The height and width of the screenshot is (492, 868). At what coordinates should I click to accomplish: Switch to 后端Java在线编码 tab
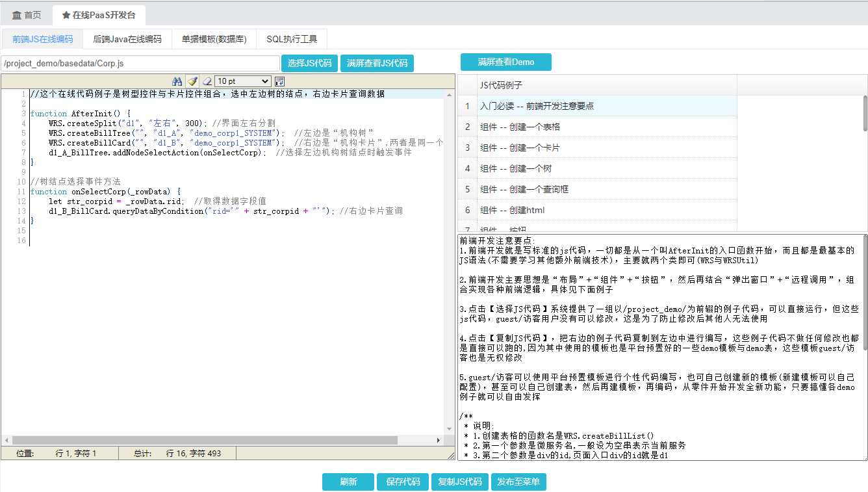(x=127, y=39)
